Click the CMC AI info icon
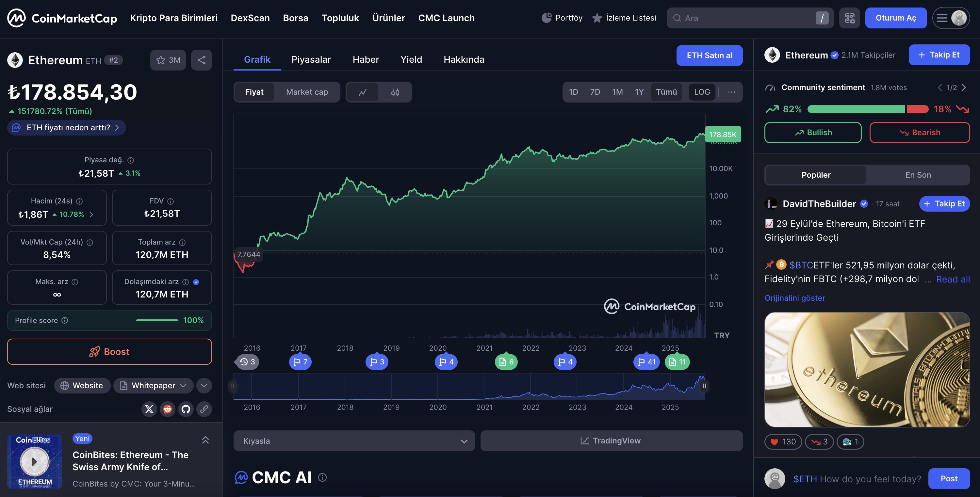 click(322, 477)
